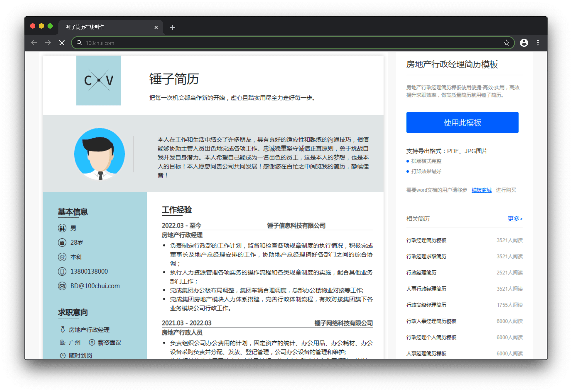Click 更多> to see more resumes
Viewport: 572px width, 392px height.
click(x=515, y=218)
